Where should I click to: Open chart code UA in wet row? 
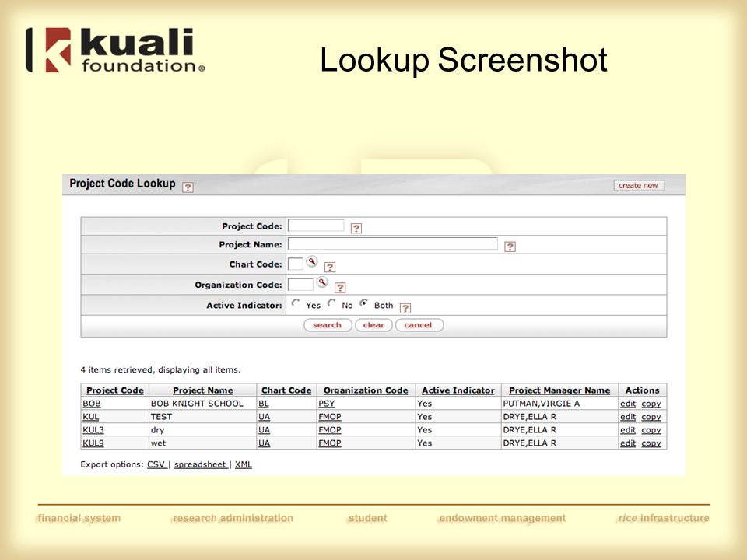click(x=264, y=443)
